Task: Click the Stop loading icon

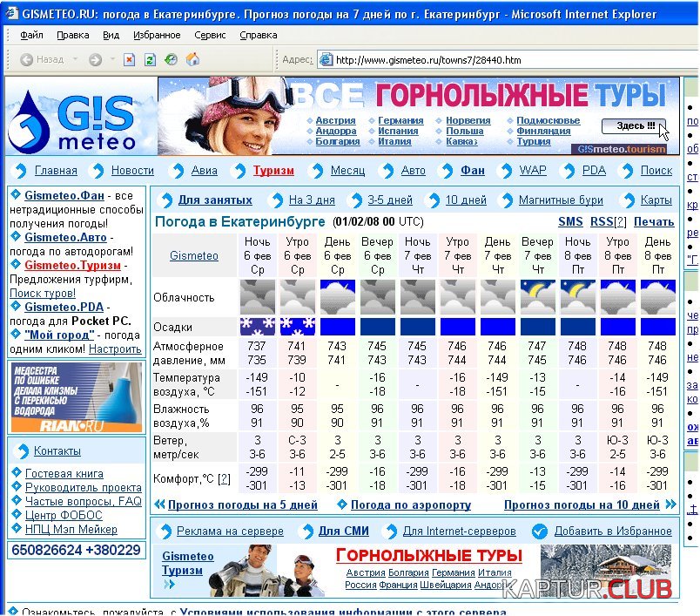Action: pos(129,59)
